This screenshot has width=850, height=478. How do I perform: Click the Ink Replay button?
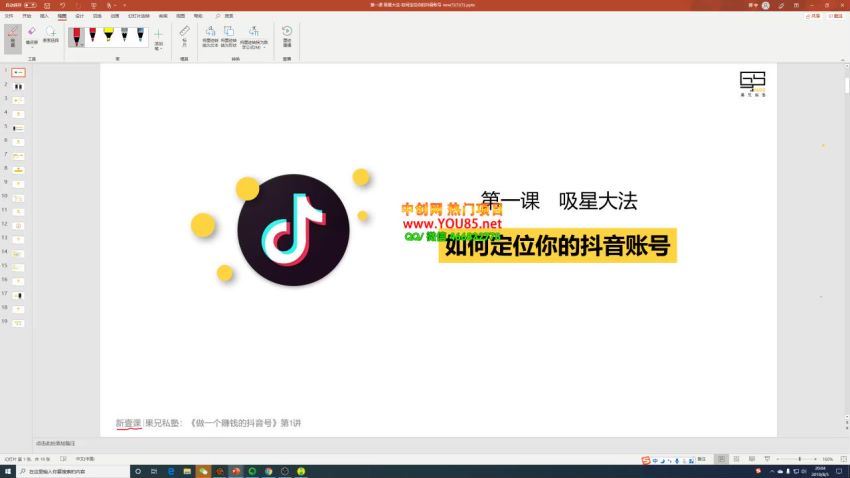tap(287, 36)
